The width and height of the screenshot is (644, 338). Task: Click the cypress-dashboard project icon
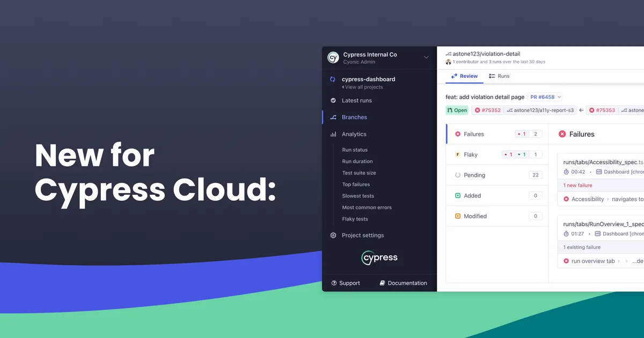[333, 79]
